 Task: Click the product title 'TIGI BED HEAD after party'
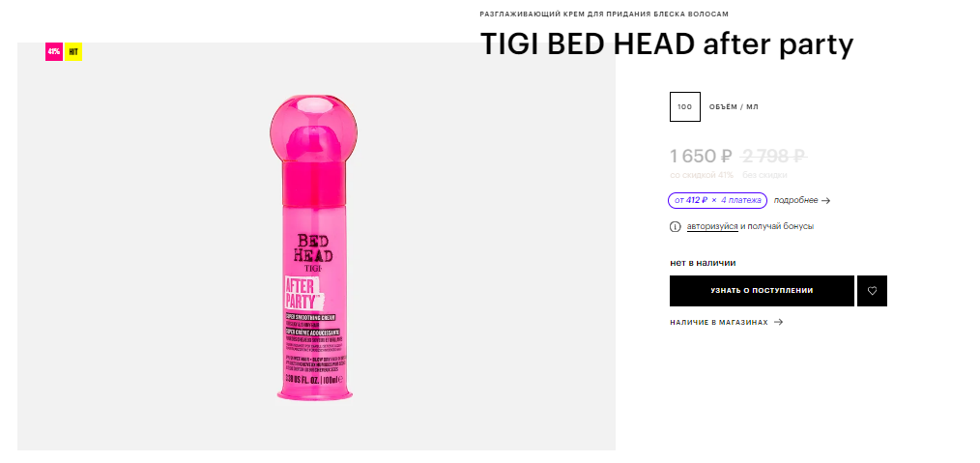pyautogui.click(x=666, y=45)
